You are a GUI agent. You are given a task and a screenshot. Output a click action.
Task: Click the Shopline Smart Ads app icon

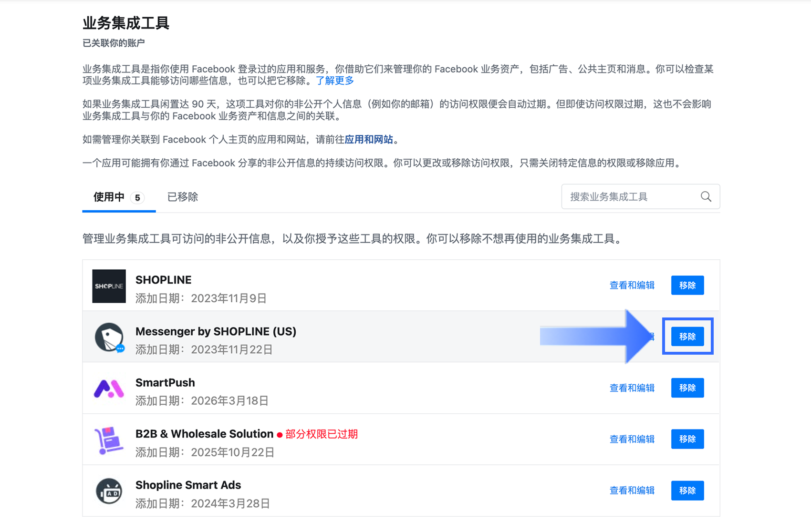(109, 491)
